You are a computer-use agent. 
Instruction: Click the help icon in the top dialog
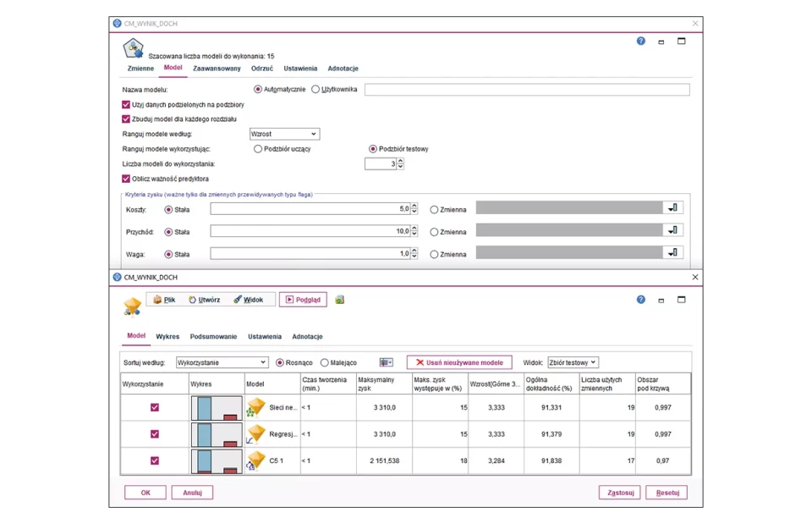(x=640, y=41)
